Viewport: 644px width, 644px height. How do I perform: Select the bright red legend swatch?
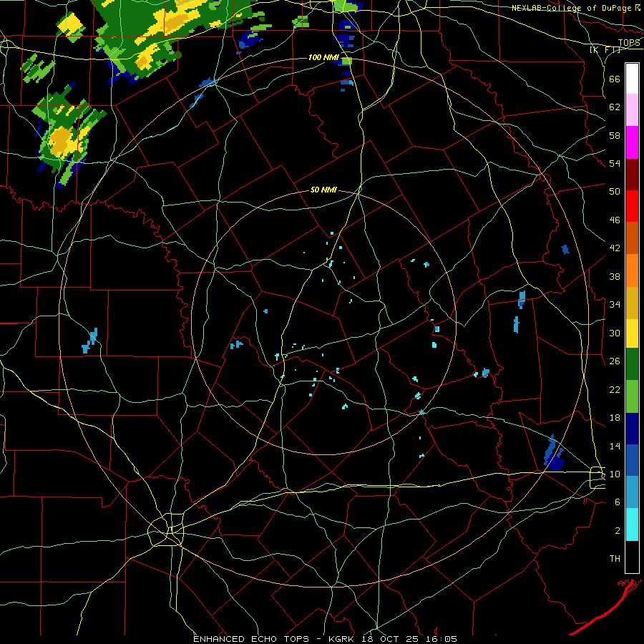tap(632, 206)
